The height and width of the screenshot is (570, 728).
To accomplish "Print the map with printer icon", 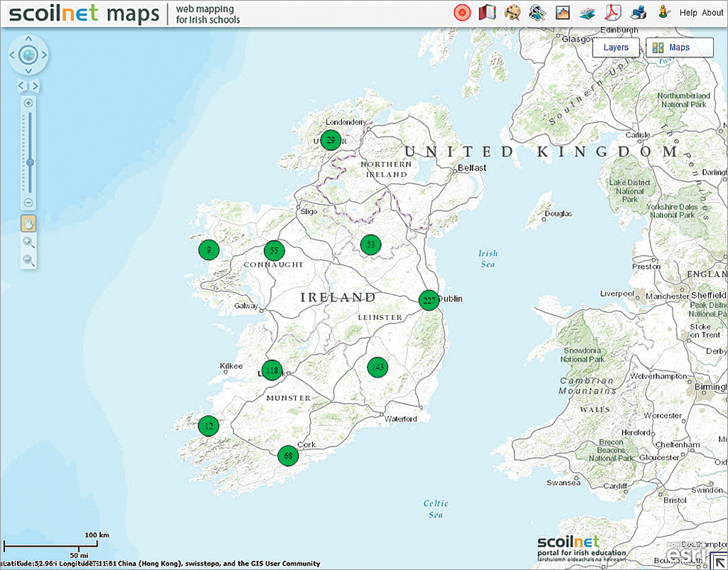I will [638, 13].
